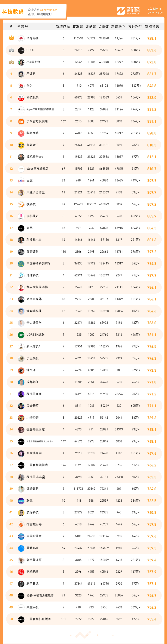This screenshot has height=644, width=167.
Task: Click the 差评君 account name
Action: [x=31, y=74]
